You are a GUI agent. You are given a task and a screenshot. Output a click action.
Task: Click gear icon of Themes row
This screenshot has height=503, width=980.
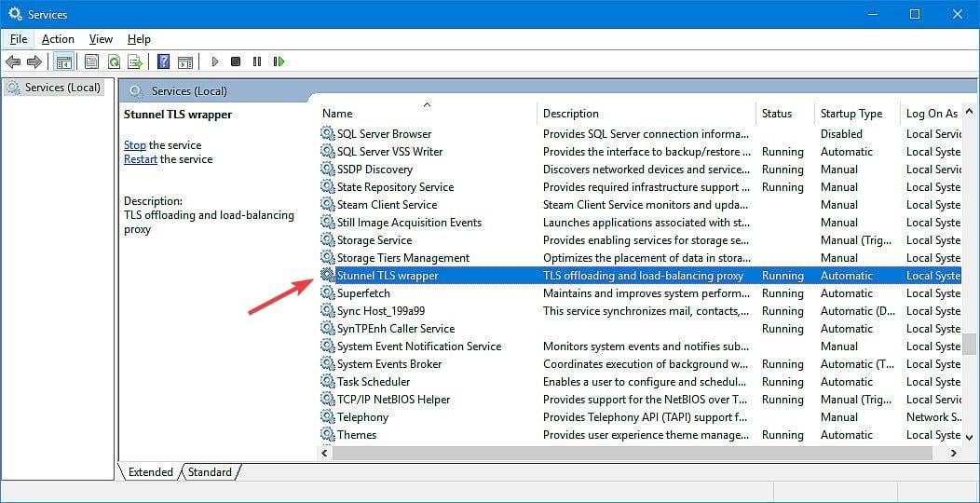pyautogui.click(x=328, y=435)
